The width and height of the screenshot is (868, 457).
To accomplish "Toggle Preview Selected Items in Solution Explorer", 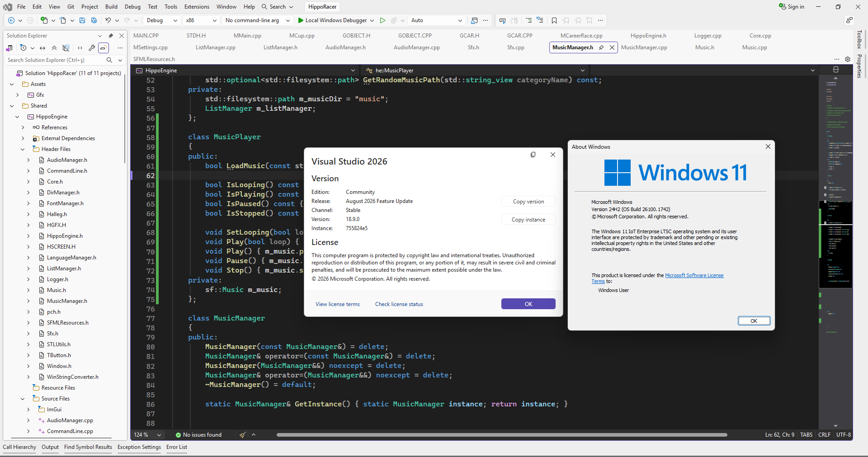I will [x=104, y=48].
